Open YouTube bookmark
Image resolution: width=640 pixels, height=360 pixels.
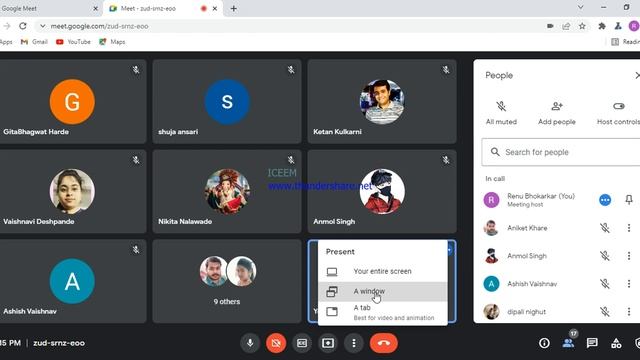point(73,42)
